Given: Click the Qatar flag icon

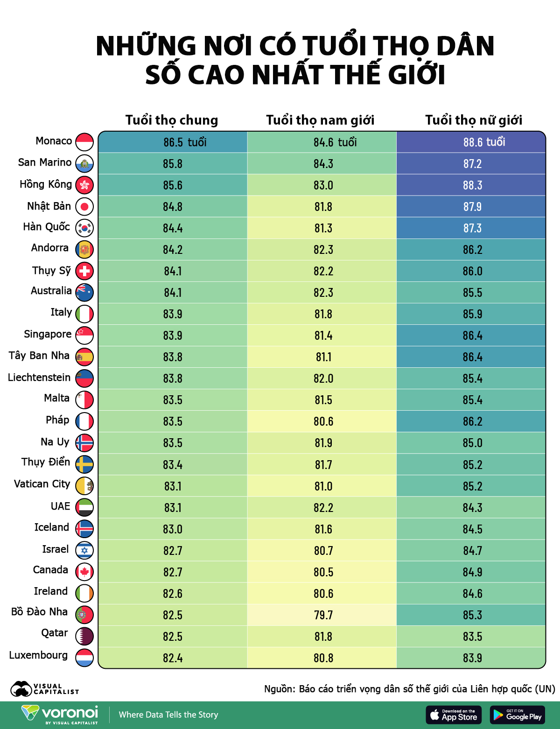Looking at the screenshot, I should click(x=84, y=636).
